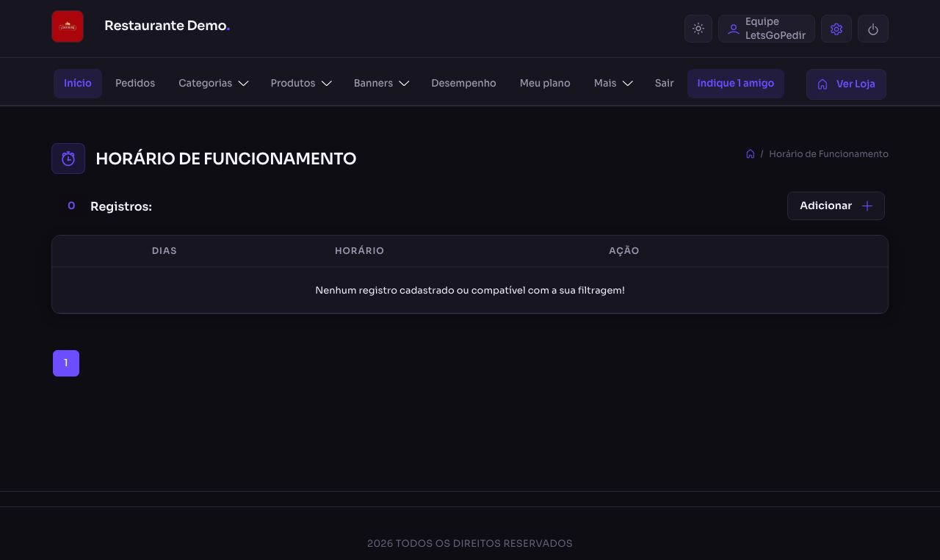Add a new schedule with Adicionar
The height and width of the screenshot is (560, 940).
click(x=836, y=206)
